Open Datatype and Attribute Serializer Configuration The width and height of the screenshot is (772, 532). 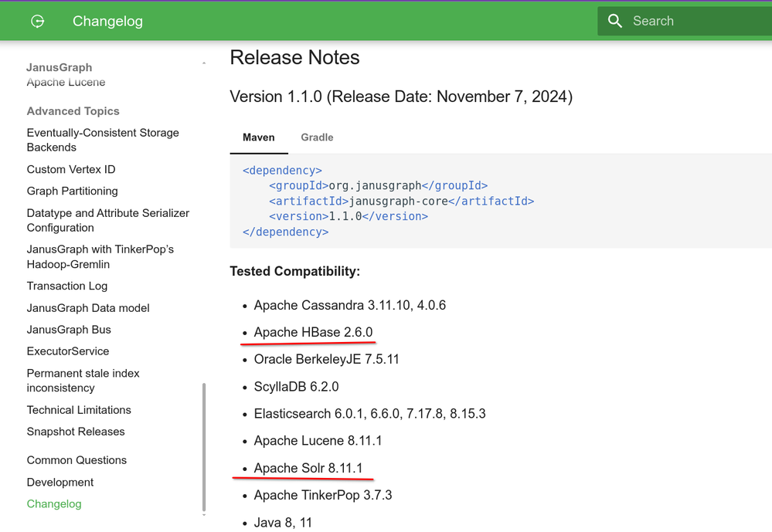tap(108, 220)
